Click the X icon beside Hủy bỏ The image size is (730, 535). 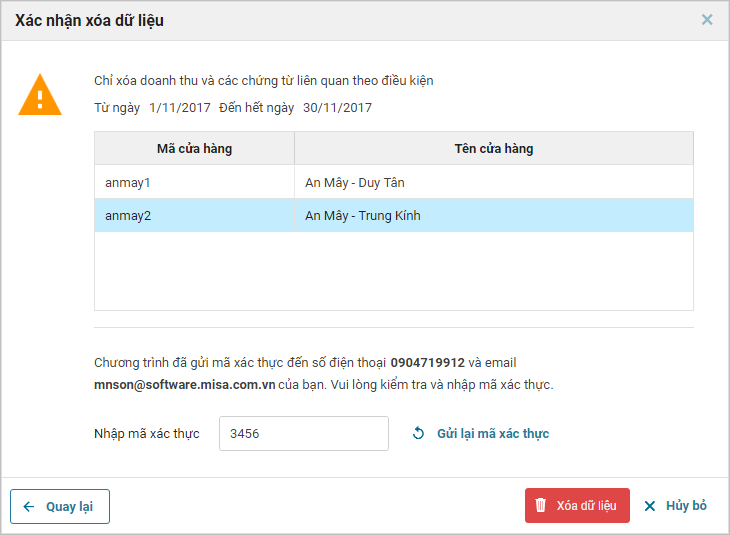[650, 506]
